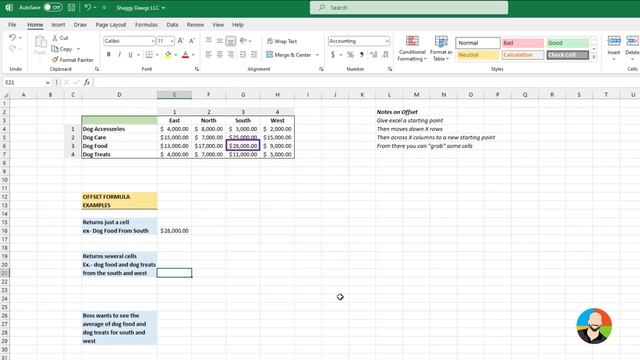Open Format as Table menu
Image resolution: width=640 pixels, height=360 pixels.
coord(441,48)
